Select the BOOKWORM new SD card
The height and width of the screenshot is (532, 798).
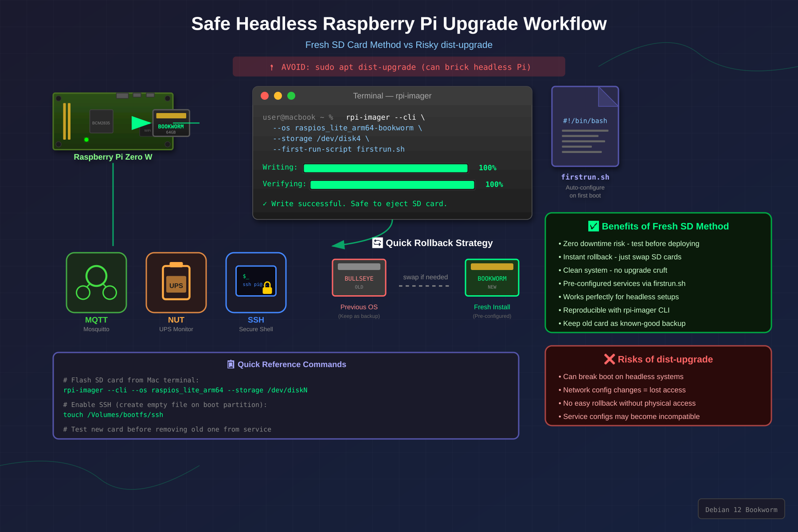[x=492, y=278]
